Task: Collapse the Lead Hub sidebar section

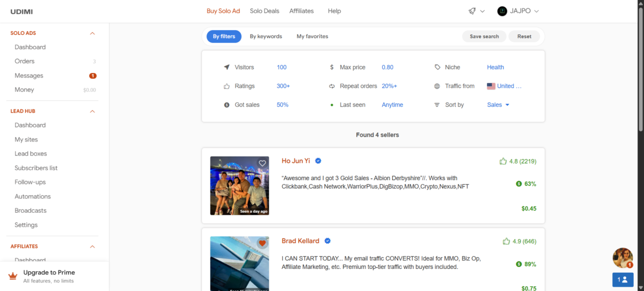Action: coord(92,111)
